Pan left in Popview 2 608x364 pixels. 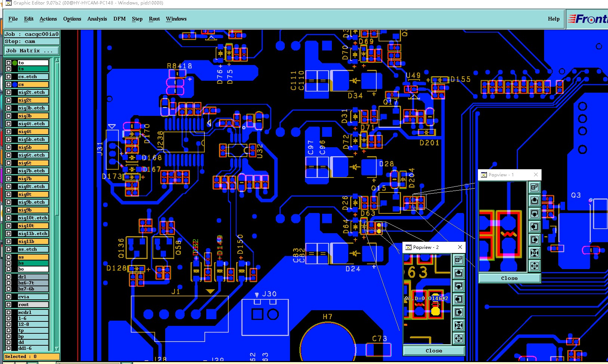click(x=459, y=299)
